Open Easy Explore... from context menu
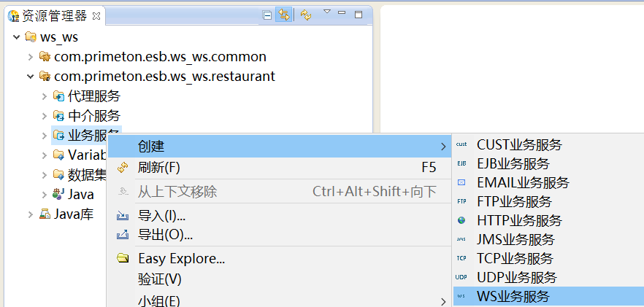 [181, 259]
